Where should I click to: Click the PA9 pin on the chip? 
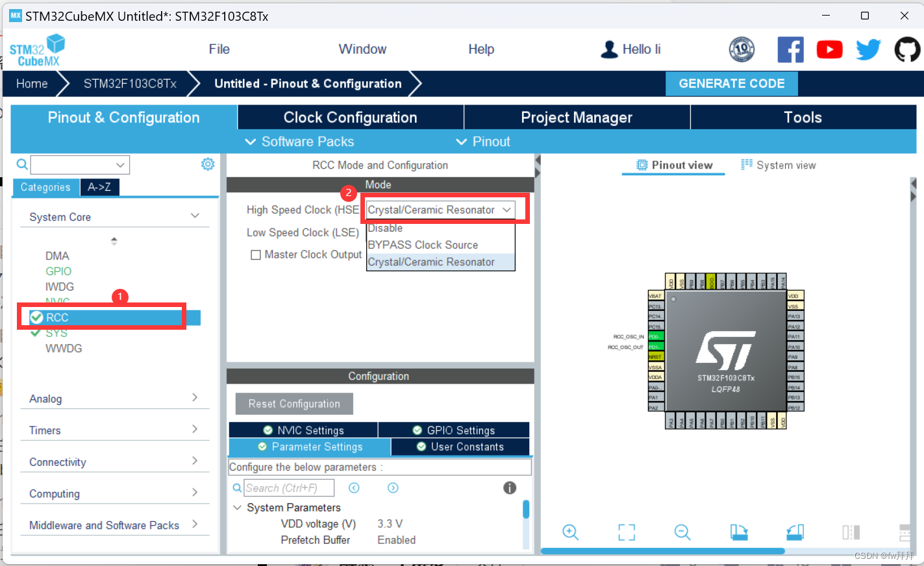coord(795,356)
